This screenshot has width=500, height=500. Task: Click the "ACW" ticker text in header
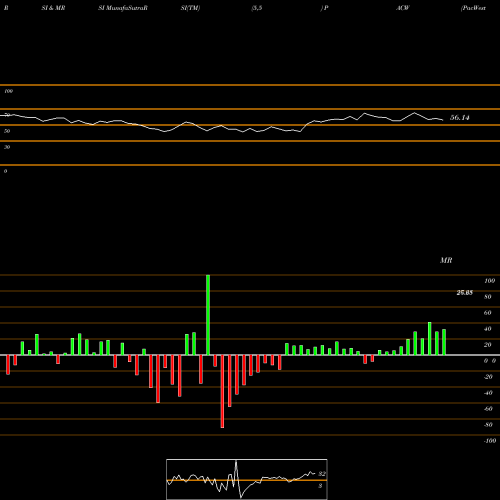402,8
